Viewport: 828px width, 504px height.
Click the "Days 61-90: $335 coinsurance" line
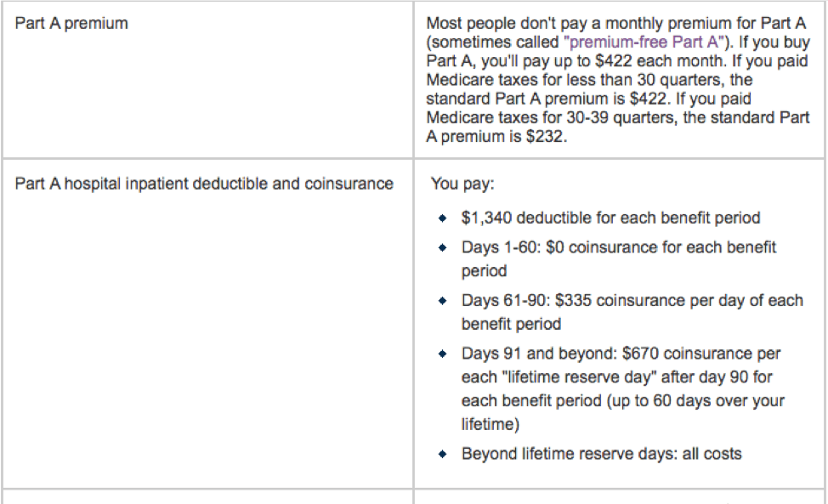pos(632,301)
